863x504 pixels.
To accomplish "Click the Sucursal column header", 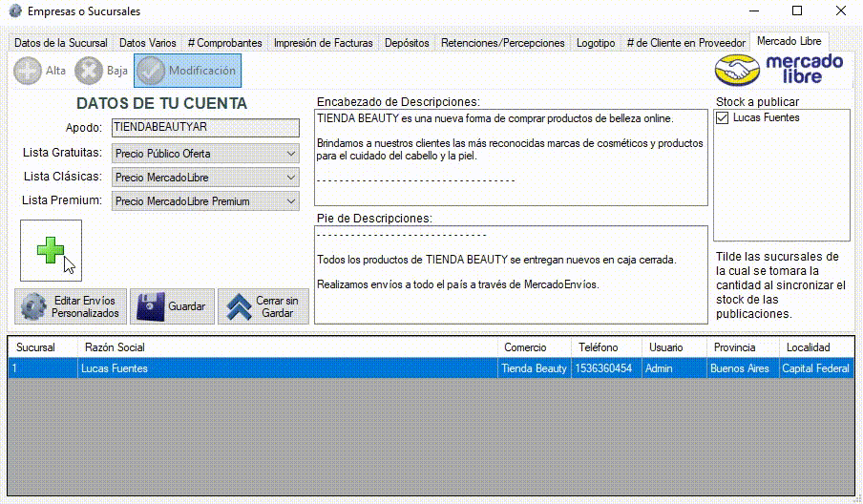I will (42, 347).
